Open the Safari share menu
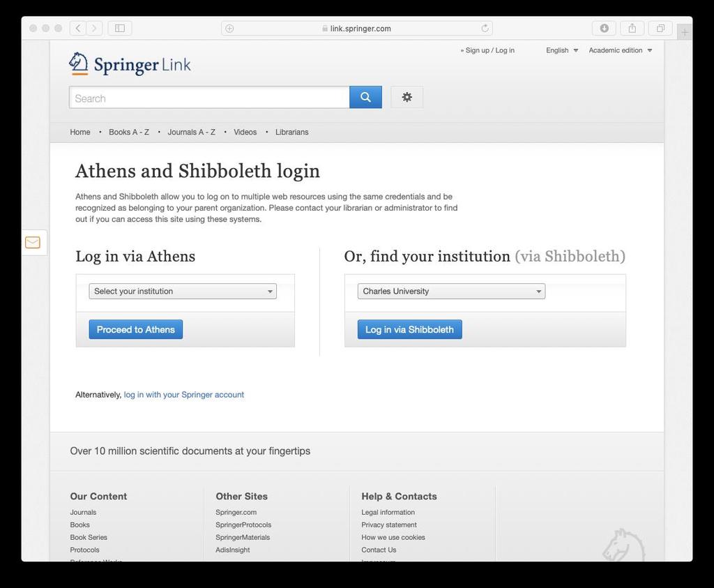The width and height of the screenshot is (714, 588). 632,28
